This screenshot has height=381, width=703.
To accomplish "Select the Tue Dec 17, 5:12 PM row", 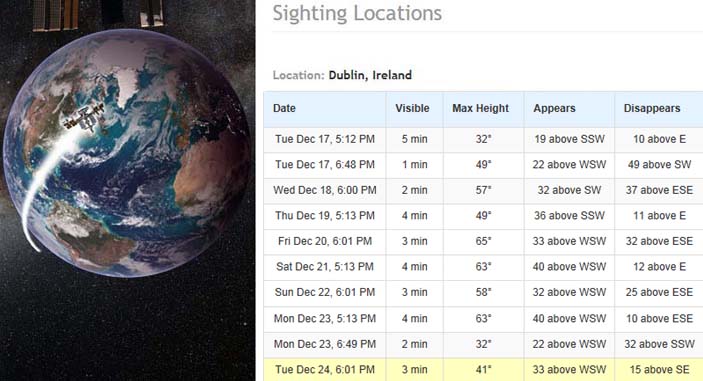I will 483,139.
